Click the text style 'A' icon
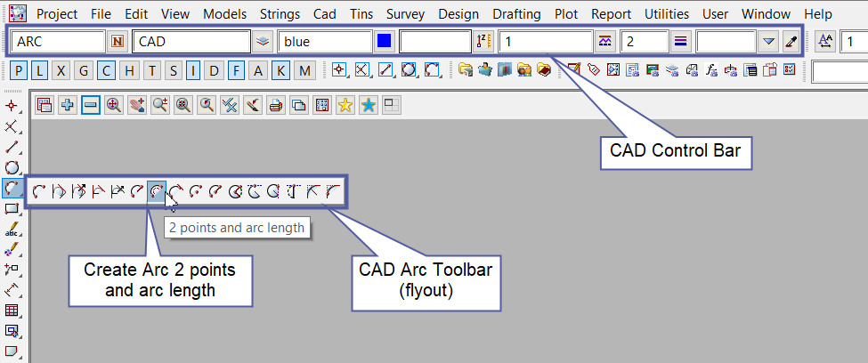This screenshot has height=363, width=868. 825,42
